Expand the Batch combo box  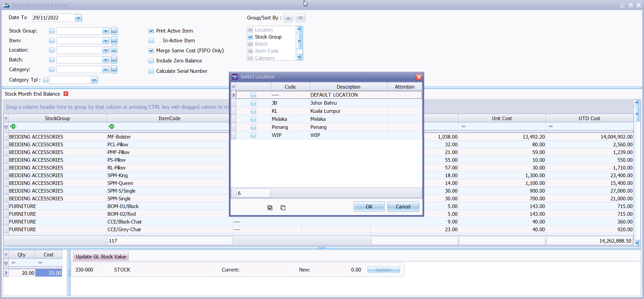click(106, 60)
